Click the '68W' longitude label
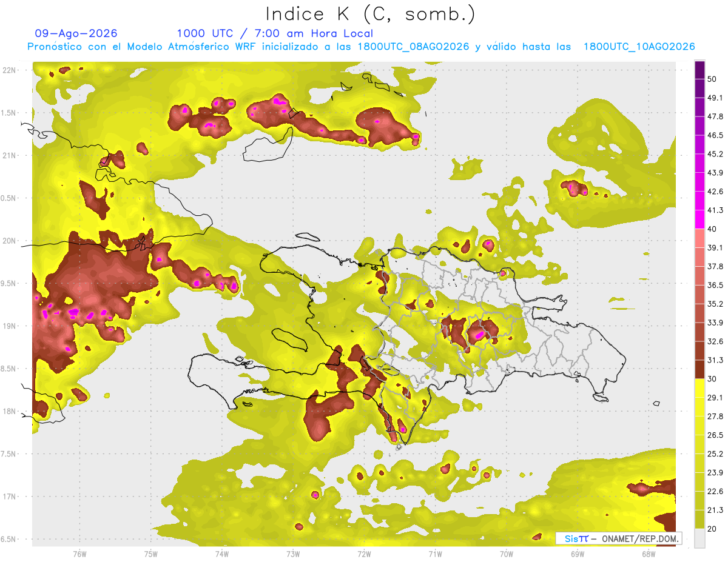 coord(649,554)
